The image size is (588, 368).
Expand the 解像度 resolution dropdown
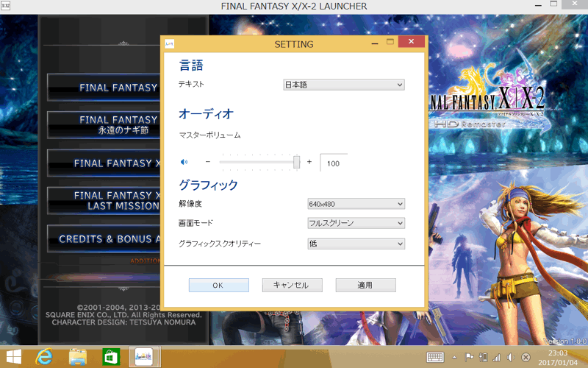356,204
